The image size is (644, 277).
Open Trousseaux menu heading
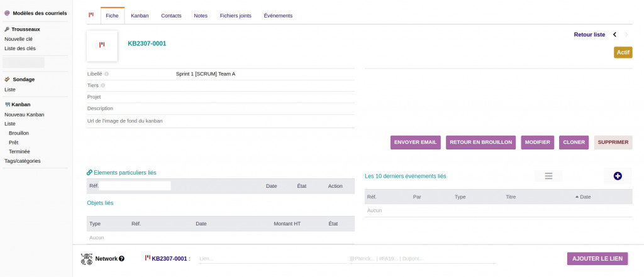(x=26, y=30)
